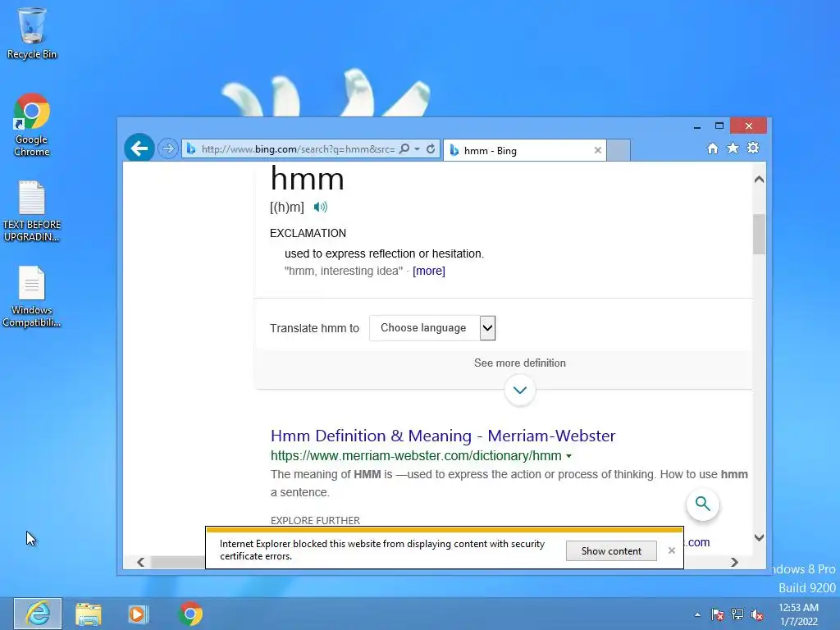Click the network tray icon

click(737, 615)
